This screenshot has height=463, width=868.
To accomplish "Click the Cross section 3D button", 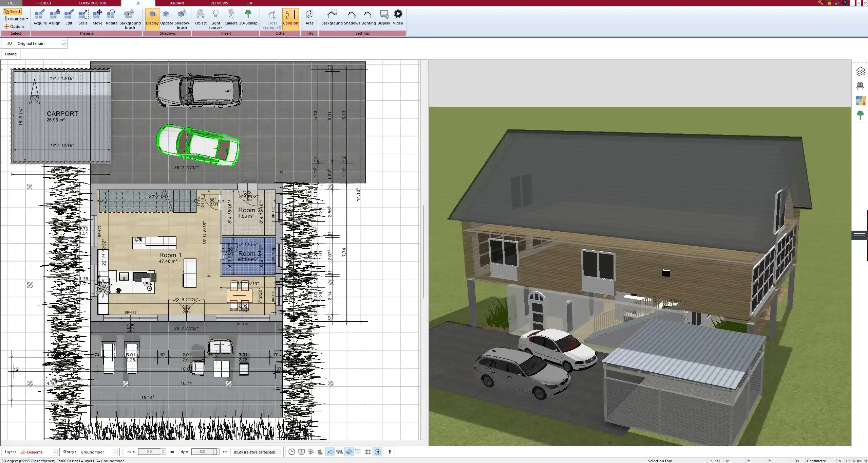I will pyautogui.click(x=272, y=19).
